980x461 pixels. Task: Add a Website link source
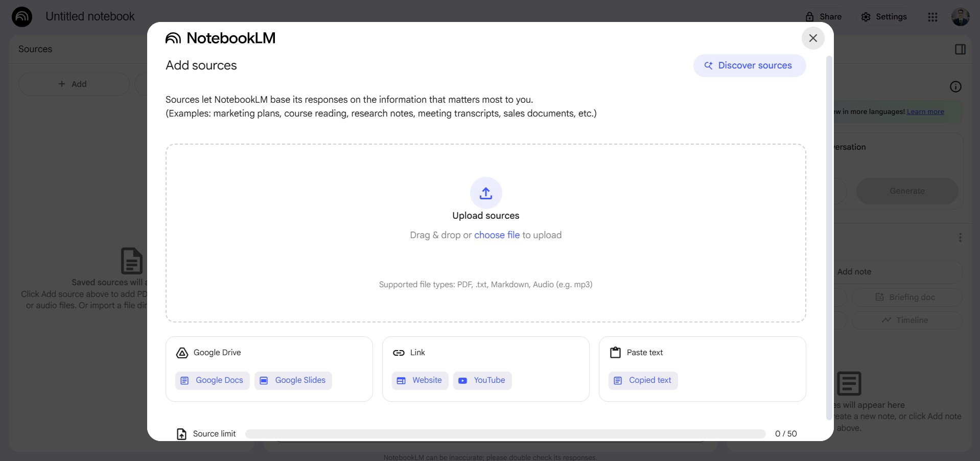click(420, 380)
